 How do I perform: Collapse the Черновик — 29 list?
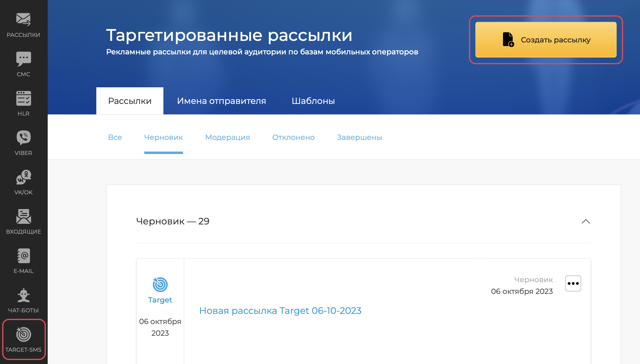[586, 221]
